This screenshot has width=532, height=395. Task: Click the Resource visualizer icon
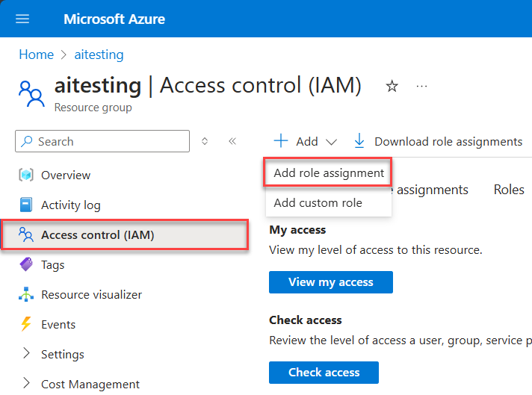pyautogui.click(x=26, y=295)
